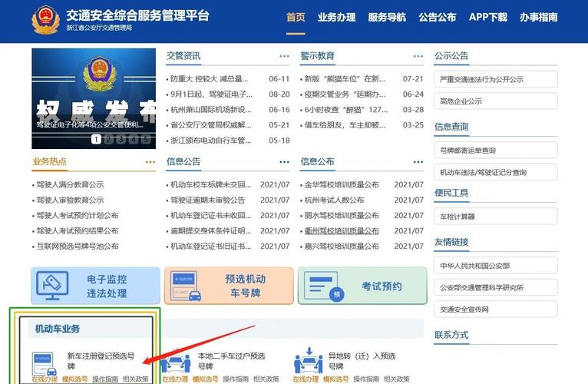Open 驾驶人满分教育公示 link
The height and width of the screenshot is (384, 588).
(70, 184)
